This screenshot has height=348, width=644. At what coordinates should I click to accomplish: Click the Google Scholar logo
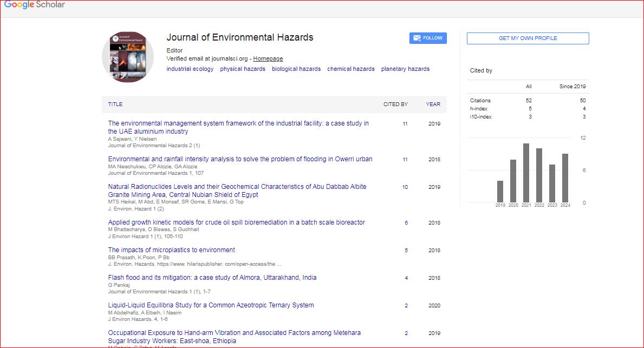[x=35, y=5]
